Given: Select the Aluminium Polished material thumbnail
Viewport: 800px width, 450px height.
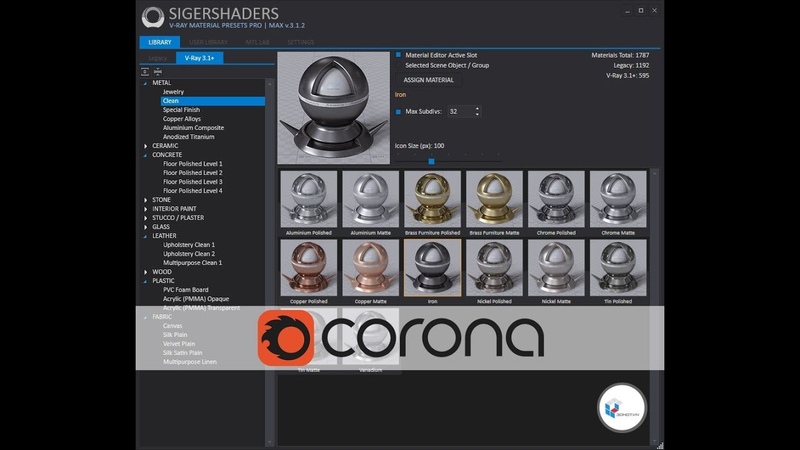Looking at the screenshot, I should pyautogui.click(x=309, y=199).
